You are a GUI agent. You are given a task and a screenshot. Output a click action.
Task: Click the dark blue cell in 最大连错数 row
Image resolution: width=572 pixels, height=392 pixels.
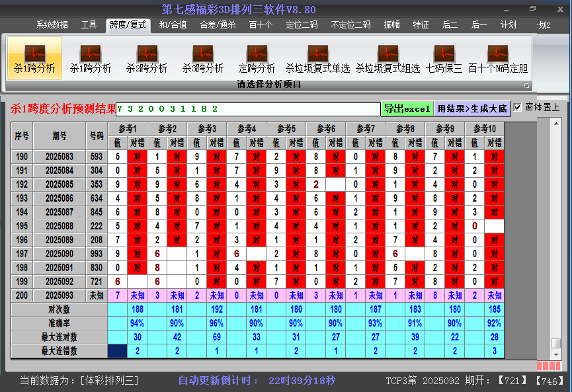coord(118,351)
